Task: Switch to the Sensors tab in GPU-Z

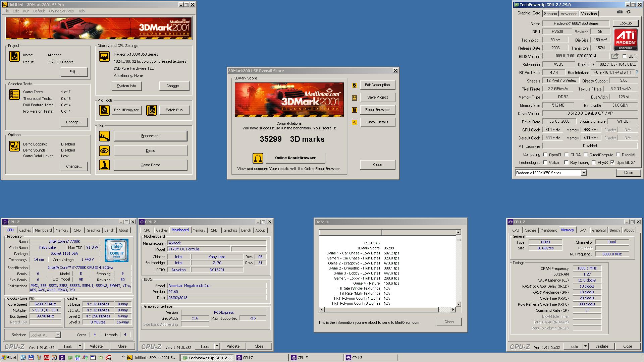Action: [550, 14]
